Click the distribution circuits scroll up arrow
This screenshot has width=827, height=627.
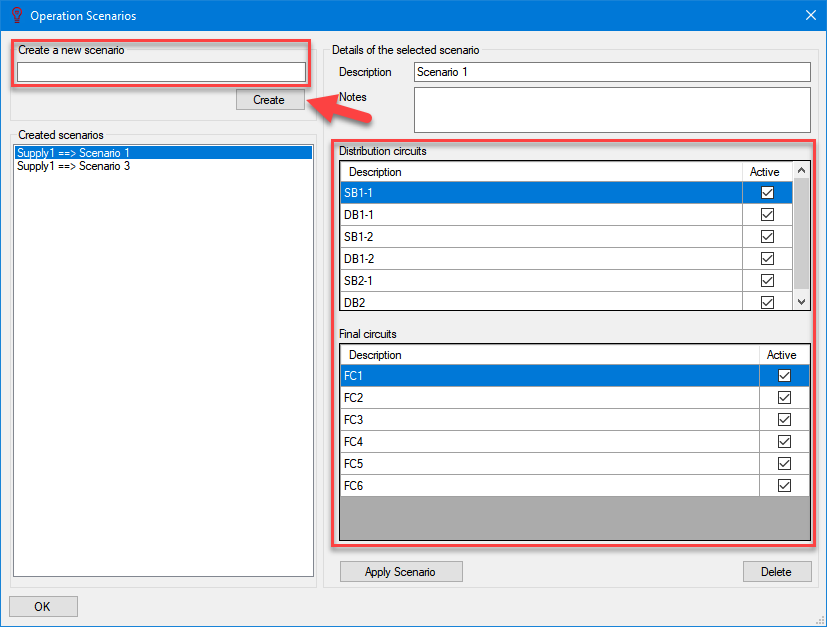pos(801,170)
